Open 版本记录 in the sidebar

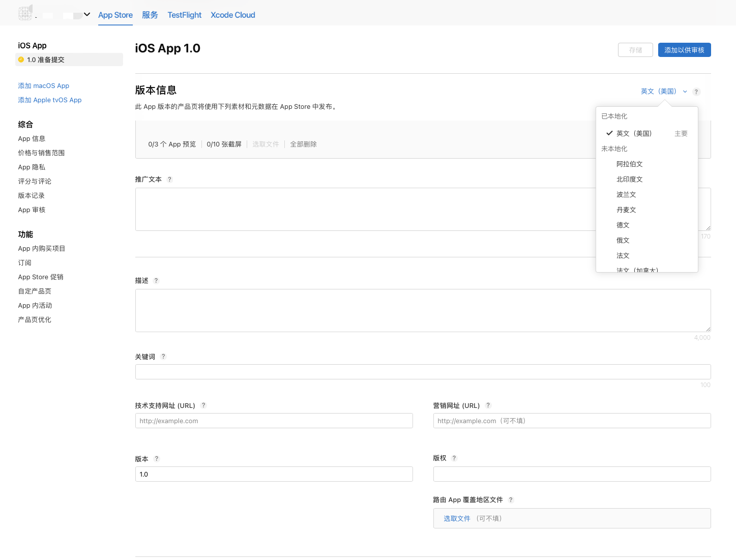32,196
